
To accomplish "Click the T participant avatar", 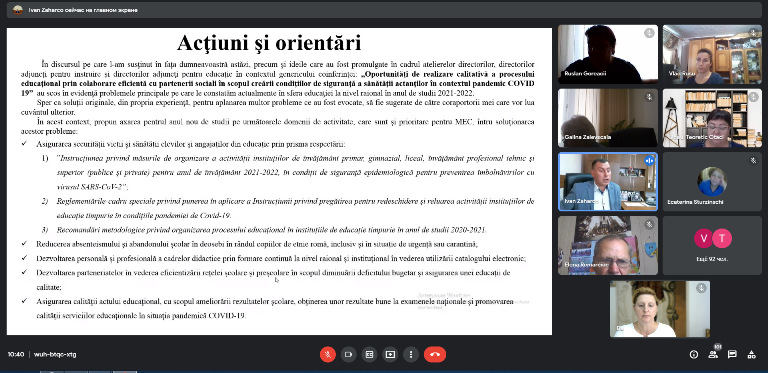I will (x=722, y=238).
